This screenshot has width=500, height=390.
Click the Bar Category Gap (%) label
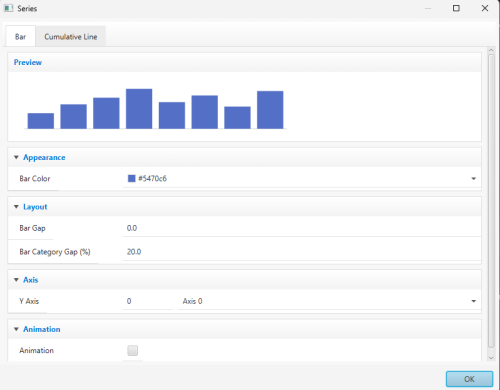(x=55, y=252)
